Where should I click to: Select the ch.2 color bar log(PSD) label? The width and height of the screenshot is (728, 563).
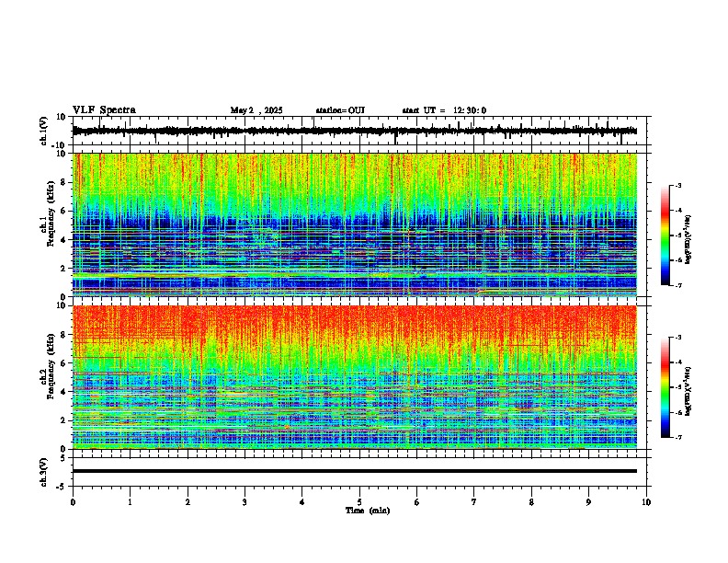pyautogui.click(x=688, y=392)
